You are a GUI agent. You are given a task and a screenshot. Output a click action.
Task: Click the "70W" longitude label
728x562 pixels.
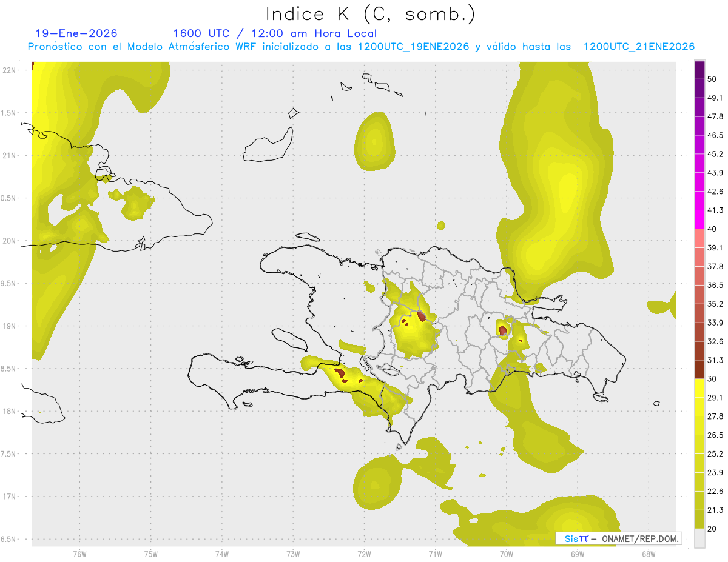(507, 554)
